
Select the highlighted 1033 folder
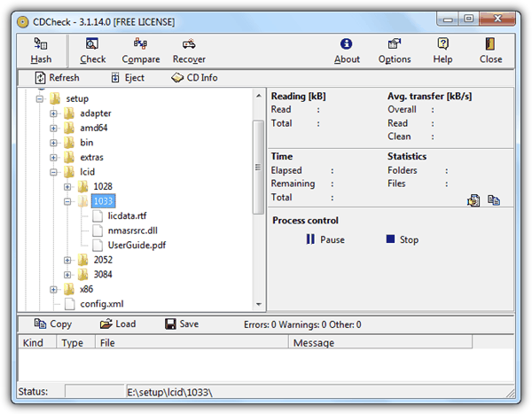pyautogui.click(x=103, y=201)
